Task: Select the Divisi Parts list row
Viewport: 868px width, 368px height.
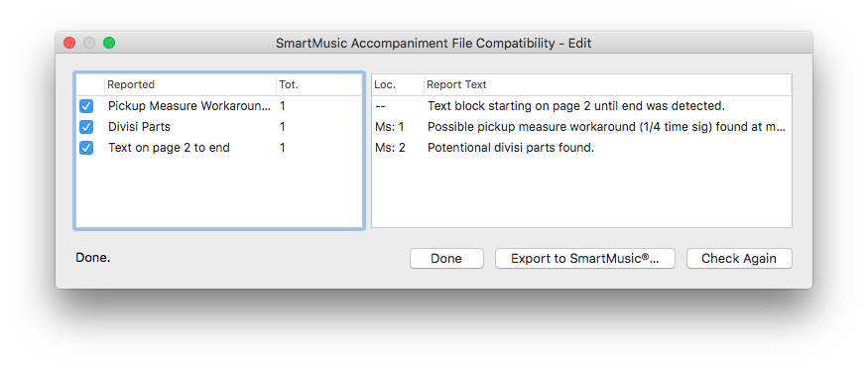Action: coord(219,127)
